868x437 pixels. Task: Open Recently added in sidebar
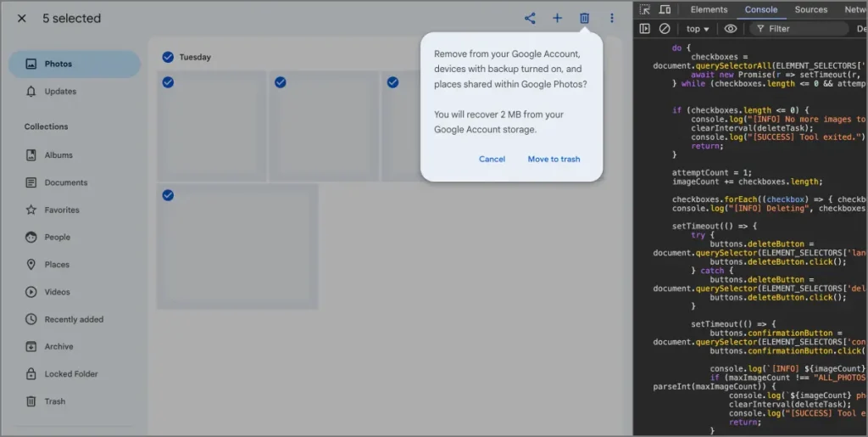point(75,319)
